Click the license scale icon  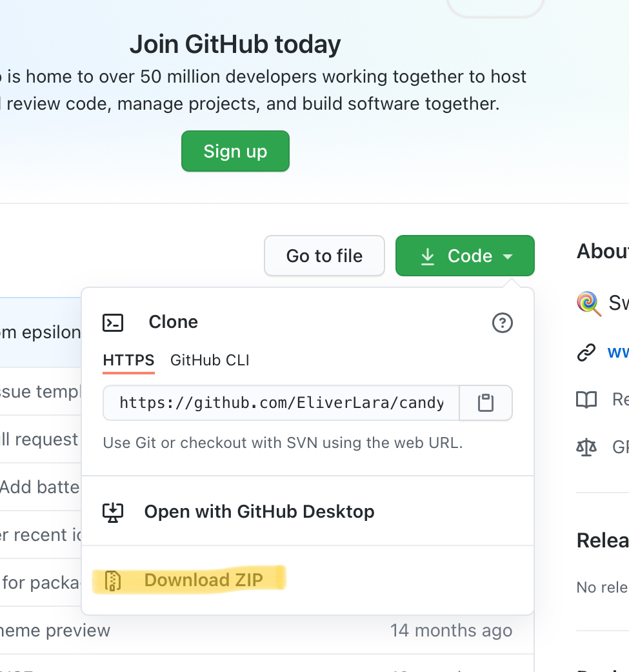586,447
